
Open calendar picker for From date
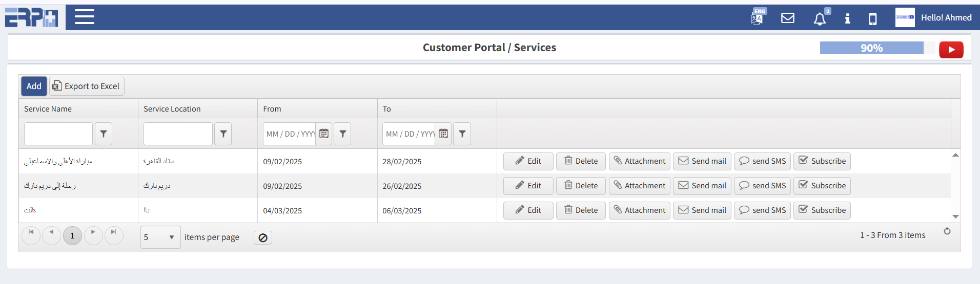tap(324, 134)
